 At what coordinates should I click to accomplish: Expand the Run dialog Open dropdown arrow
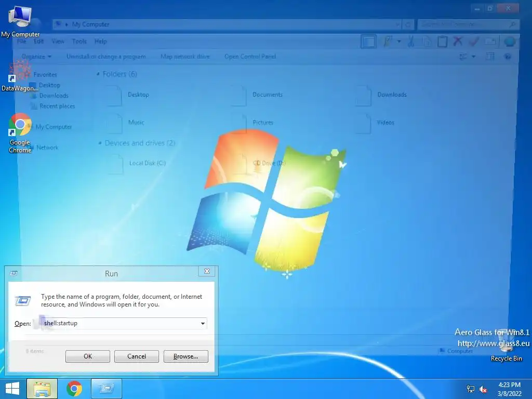(203, 323)
